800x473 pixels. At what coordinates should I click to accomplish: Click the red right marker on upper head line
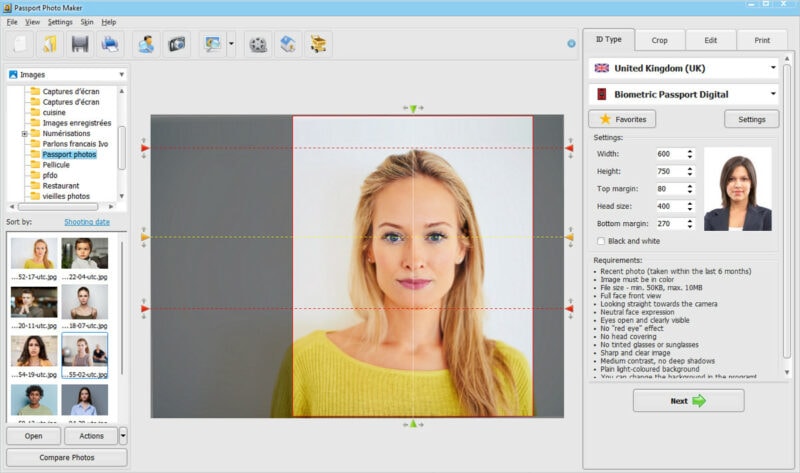(569, 148)
